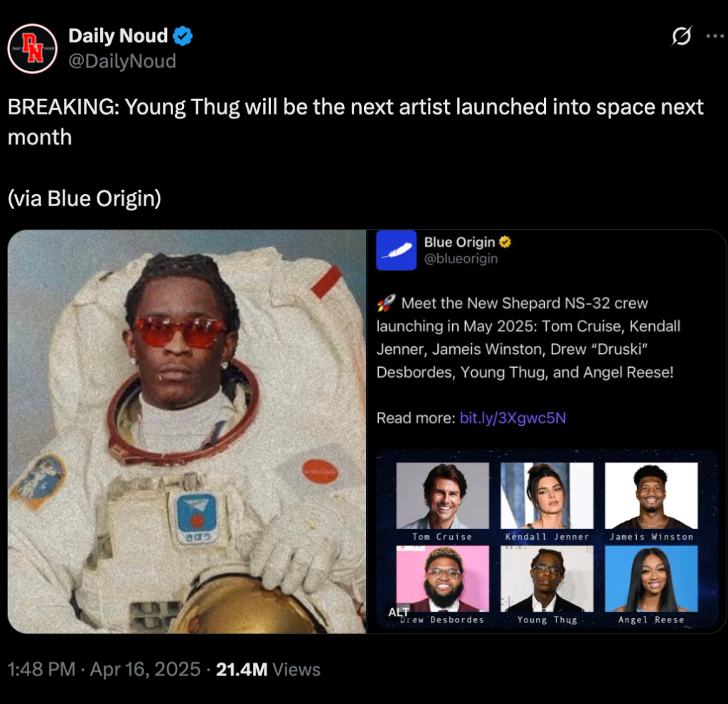Open the Tom Cruise crew portrait

[442, 496]
